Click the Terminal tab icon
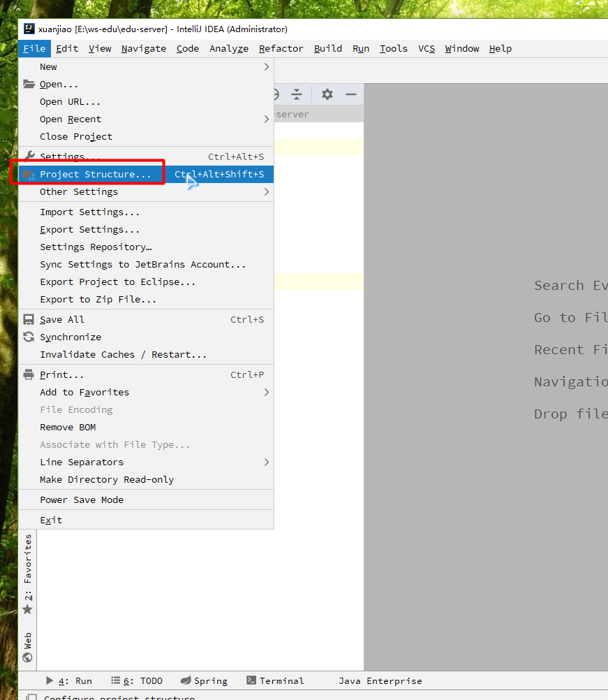The height and width of the screenshot is (700, 608). coord(251,680)
